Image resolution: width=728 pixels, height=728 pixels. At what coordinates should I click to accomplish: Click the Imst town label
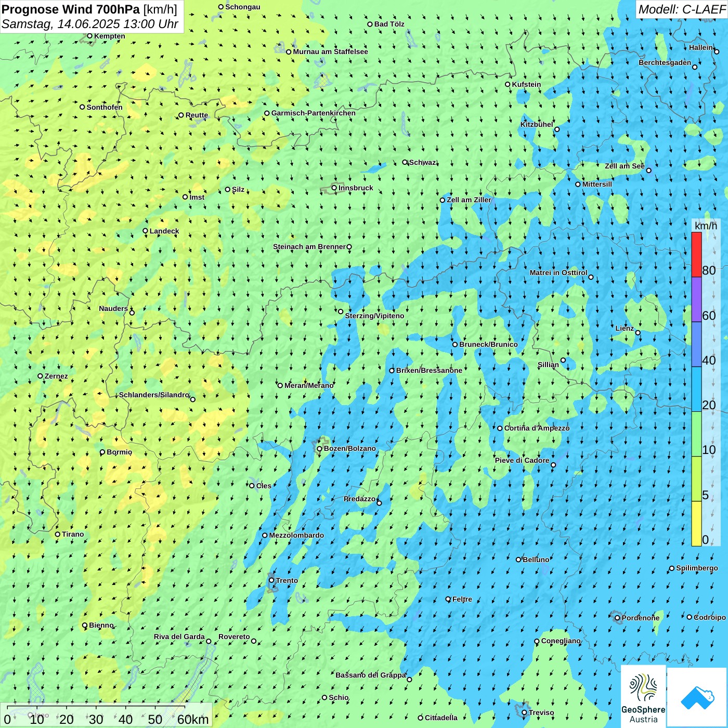tap(197, 197)
